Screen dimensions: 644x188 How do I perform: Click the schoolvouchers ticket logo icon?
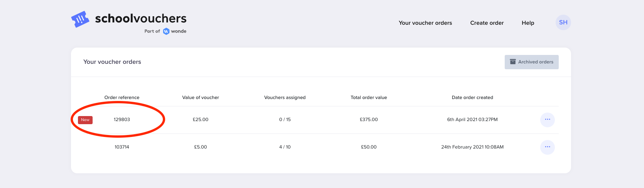(80, 19)
